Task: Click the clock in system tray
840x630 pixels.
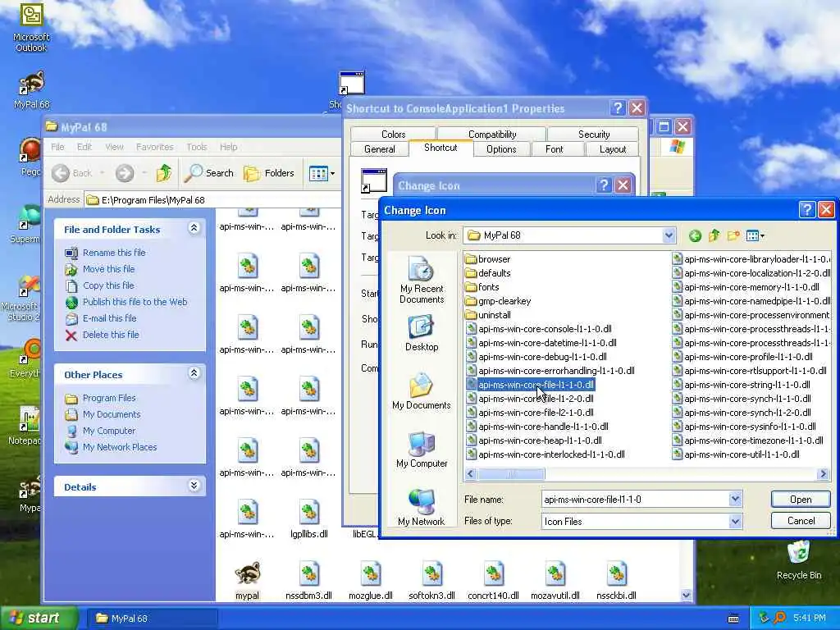Action: tap(810, 618)
